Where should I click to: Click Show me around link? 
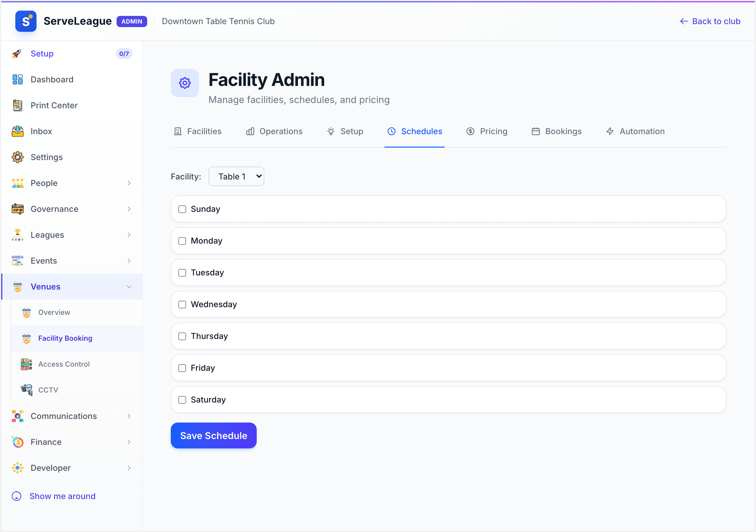click(x=53, y=496)
